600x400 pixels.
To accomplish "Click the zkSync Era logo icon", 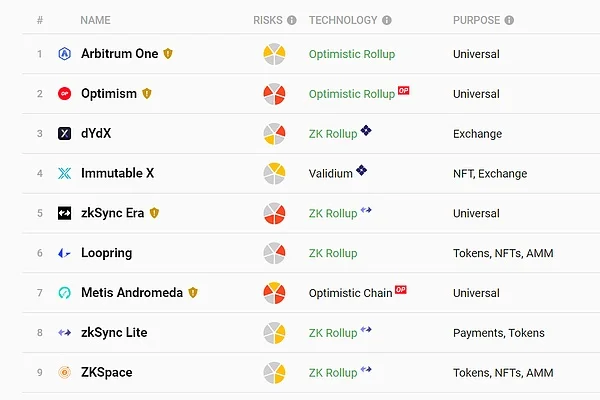I will click(x=65, y=213).
